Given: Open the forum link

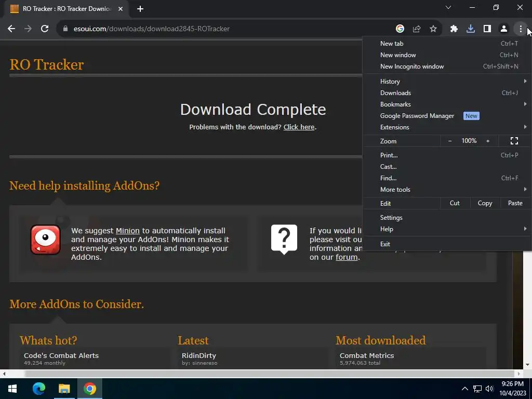Looking at the screenshot, I should (347, 257).
